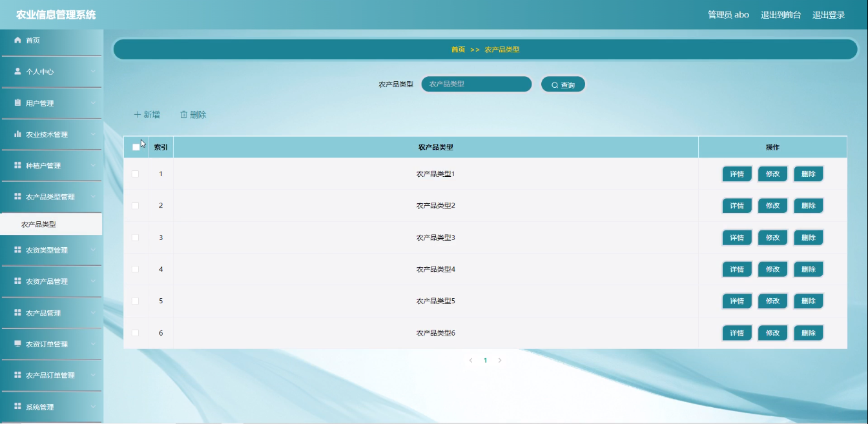Viewport: 868px width, 424px height.
Task: Click the grid icon for 农资类型管理
Action: (x=18, y=250)
